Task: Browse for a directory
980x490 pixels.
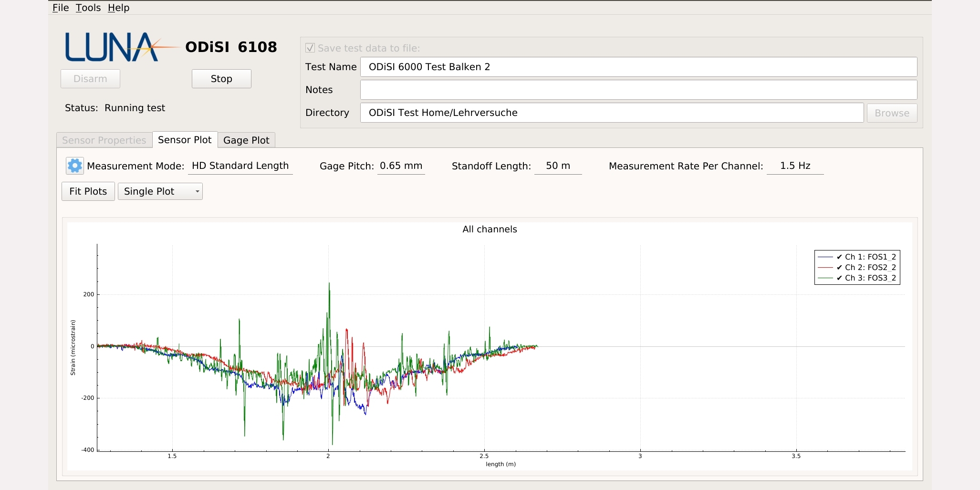Action: 892,113
